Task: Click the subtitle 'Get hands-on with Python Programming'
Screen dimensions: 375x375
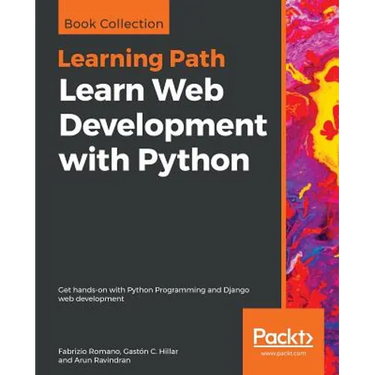Action: point(131,290)
